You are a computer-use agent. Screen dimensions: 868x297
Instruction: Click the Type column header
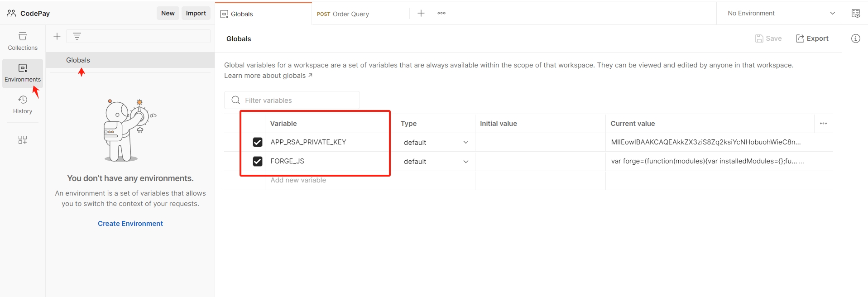pos(408,124)
